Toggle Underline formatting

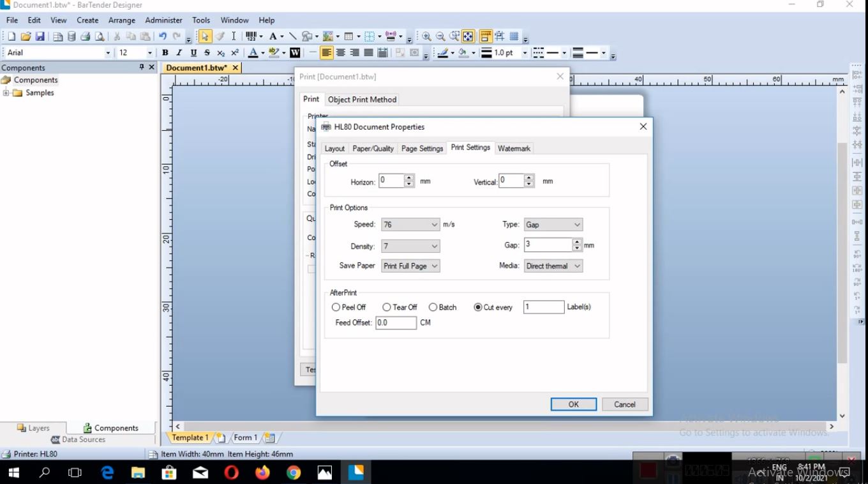[x=193, y=53]
